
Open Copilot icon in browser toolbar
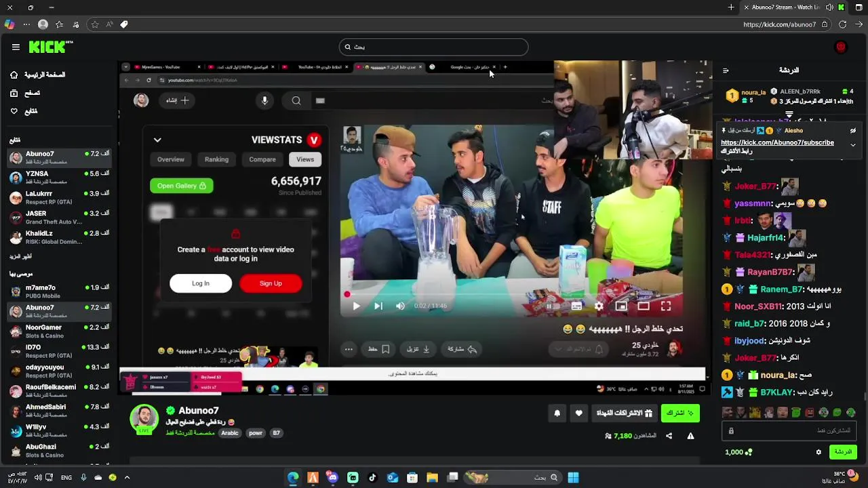click(9, 24)
